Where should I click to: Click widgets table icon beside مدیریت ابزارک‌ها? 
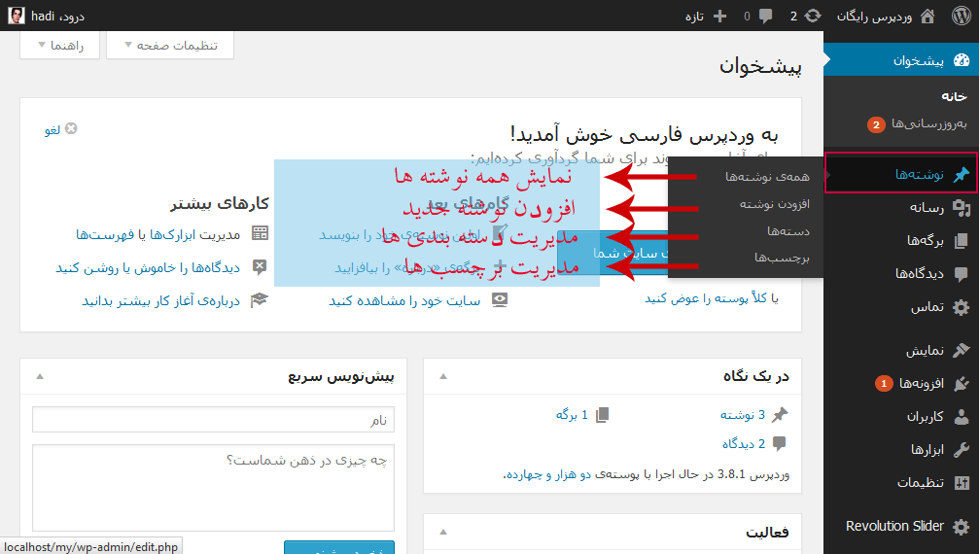click(260, 233)
